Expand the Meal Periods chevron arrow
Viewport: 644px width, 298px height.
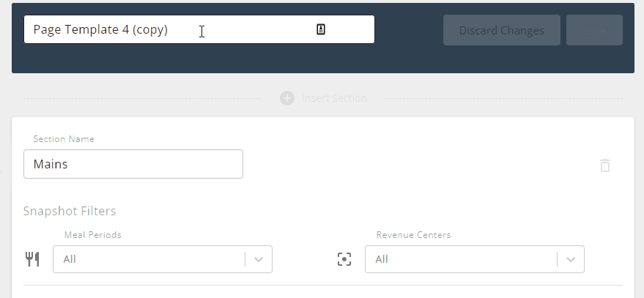pyautogui.click(x=259, y=259)
